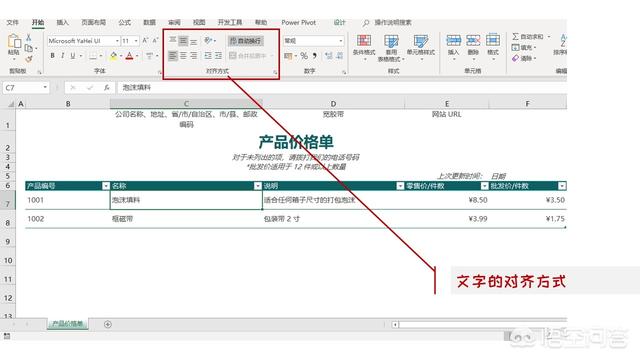Image resolution: width=640 pixels, height=360 pixels.
Task: Click AutoSum (自动求和) button
Action: 528,37
